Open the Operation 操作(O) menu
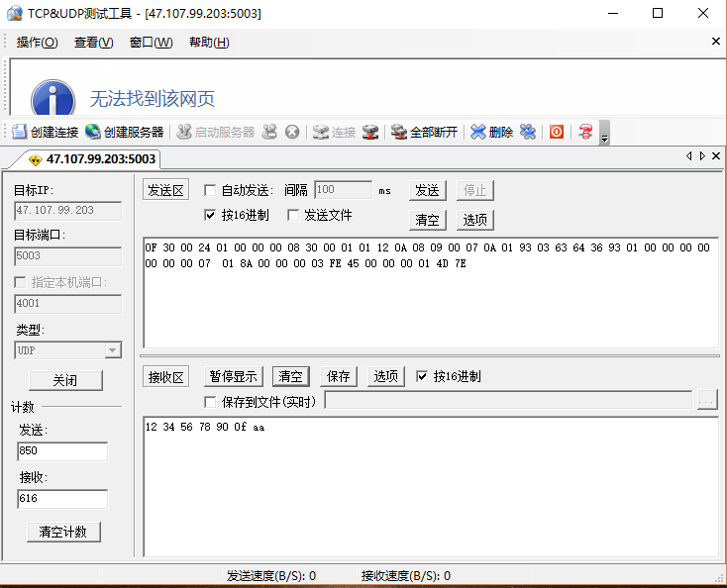Image resolution: width=727 pixels, height=588 pixels. (37, 43)
